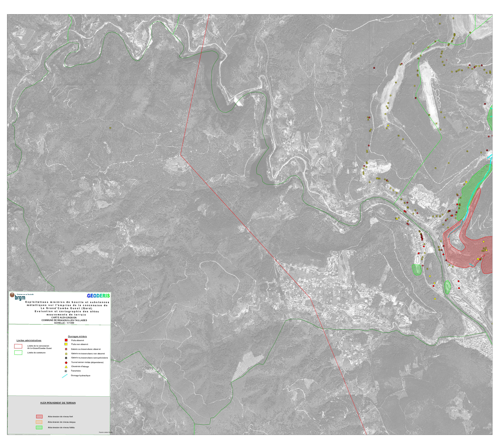Click the black galerie 'sans précisions' horseshoe symbol
This screenshot has height=448, width=504.
point(66,358)
